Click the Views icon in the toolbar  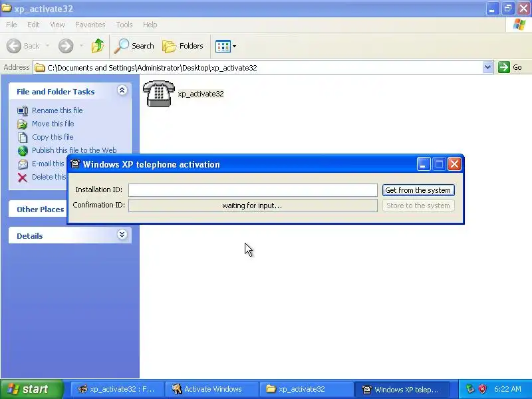tap(223, 46)
